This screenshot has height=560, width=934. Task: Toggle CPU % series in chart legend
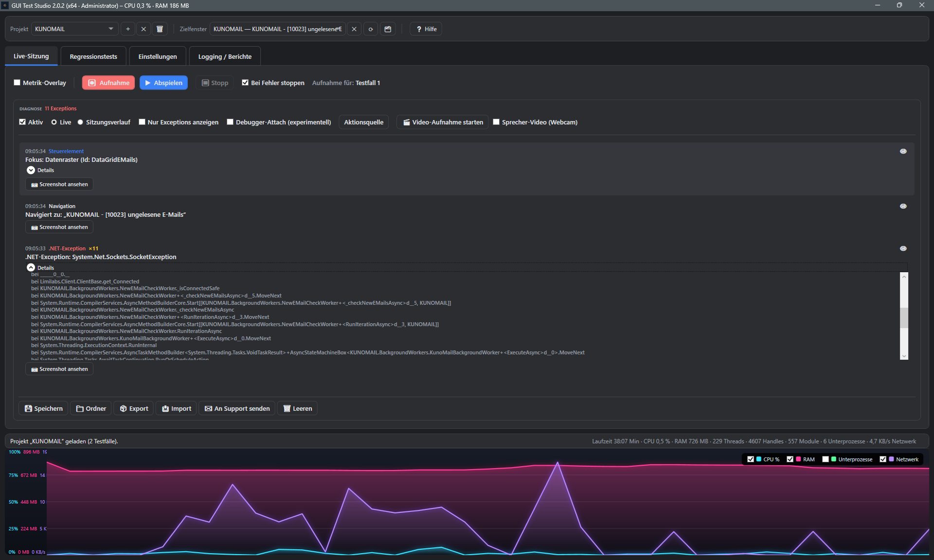751,459
